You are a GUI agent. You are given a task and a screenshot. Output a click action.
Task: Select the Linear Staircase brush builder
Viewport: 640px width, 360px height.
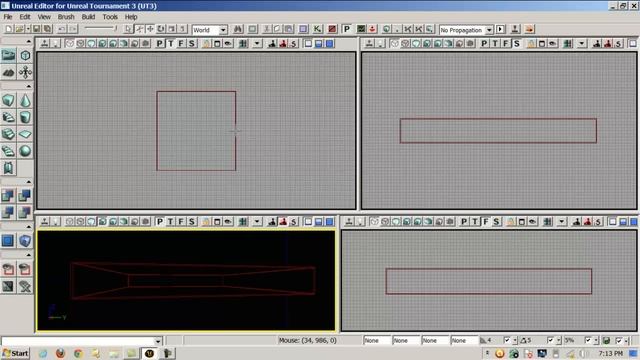click(8, 134)
